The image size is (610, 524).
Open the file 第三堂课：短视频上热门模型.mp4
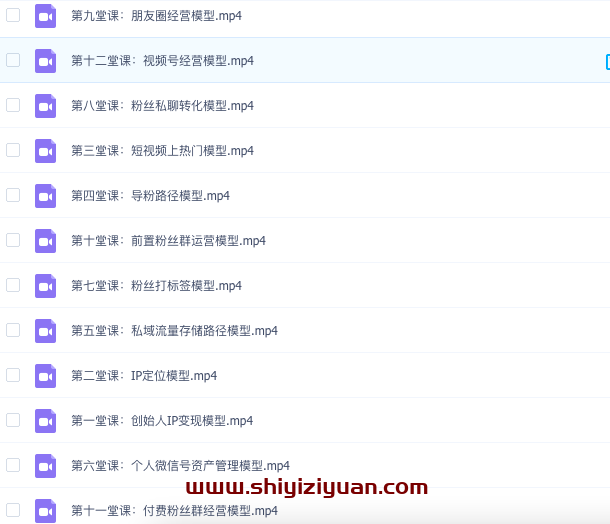(x=162, y=151)
